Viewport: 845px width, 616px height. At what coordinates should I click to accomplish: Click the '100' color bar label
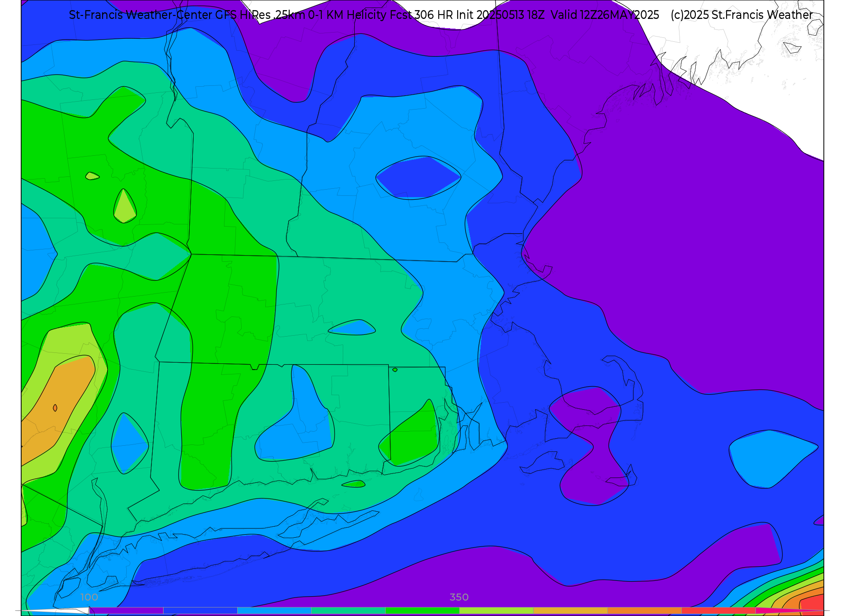(89, 597)
